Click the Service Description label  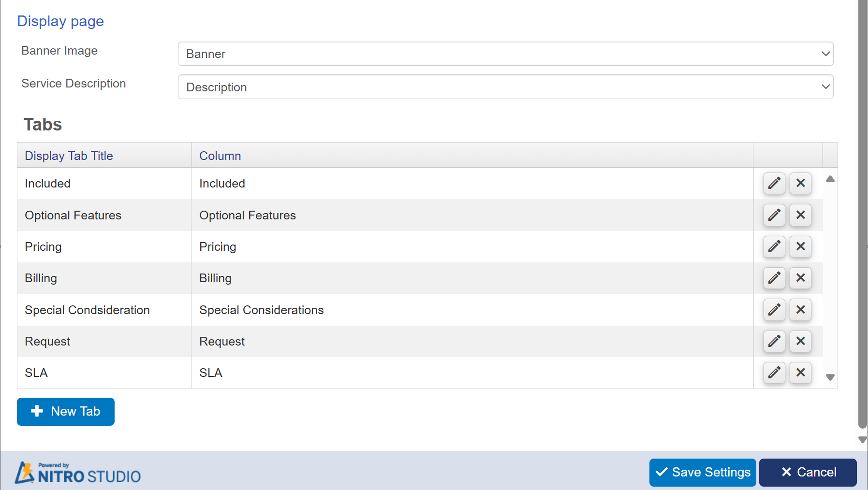[74, 84]
